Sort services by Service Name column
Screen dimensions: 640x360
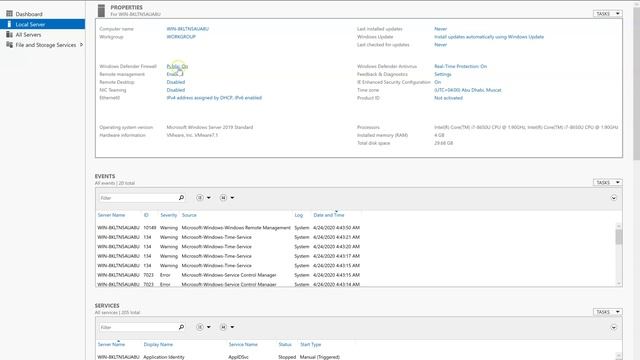coord(243,344)
